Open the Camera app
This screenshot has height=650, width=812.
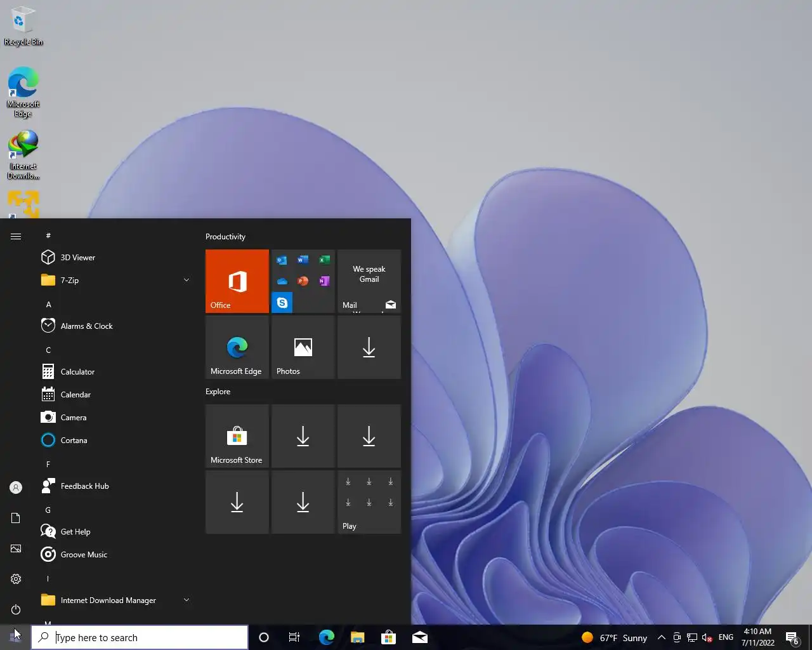pos(114,417)
